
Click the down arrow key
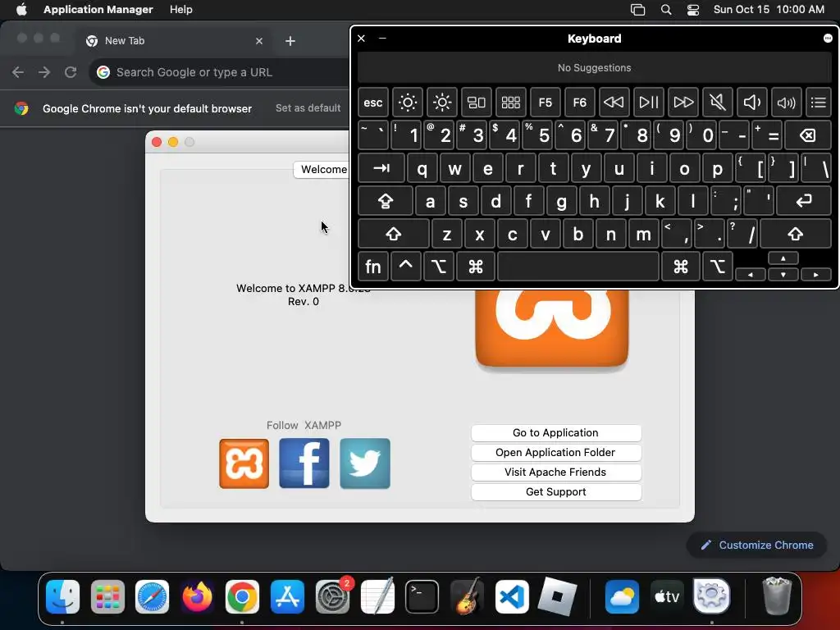tap(783, 275)
